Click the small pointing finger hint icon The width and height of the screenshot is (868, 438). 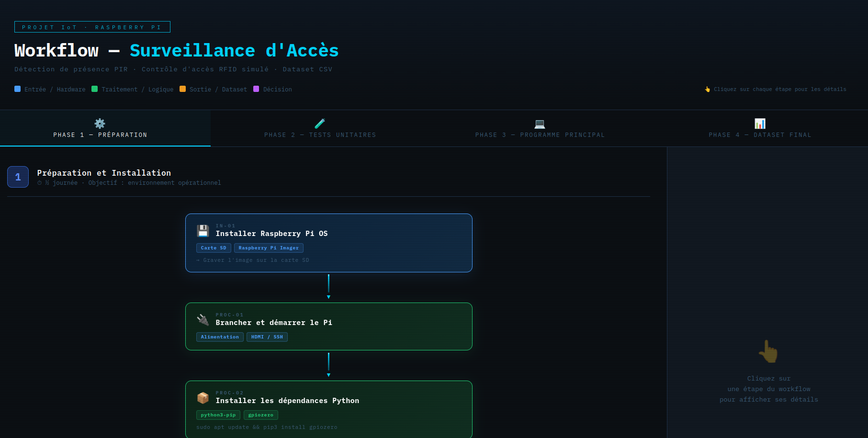click(x=707, y=89)
